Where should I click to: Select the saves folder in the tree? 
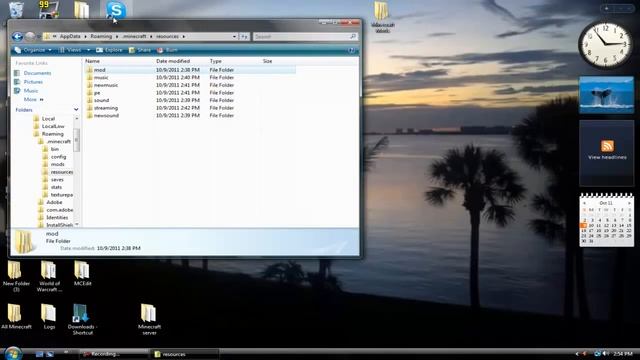coord(57,180)
